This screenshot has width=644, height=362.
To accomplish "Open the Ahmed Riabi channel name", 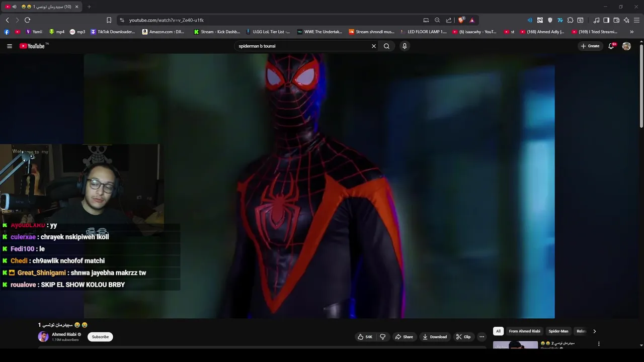I will point(64,334).
